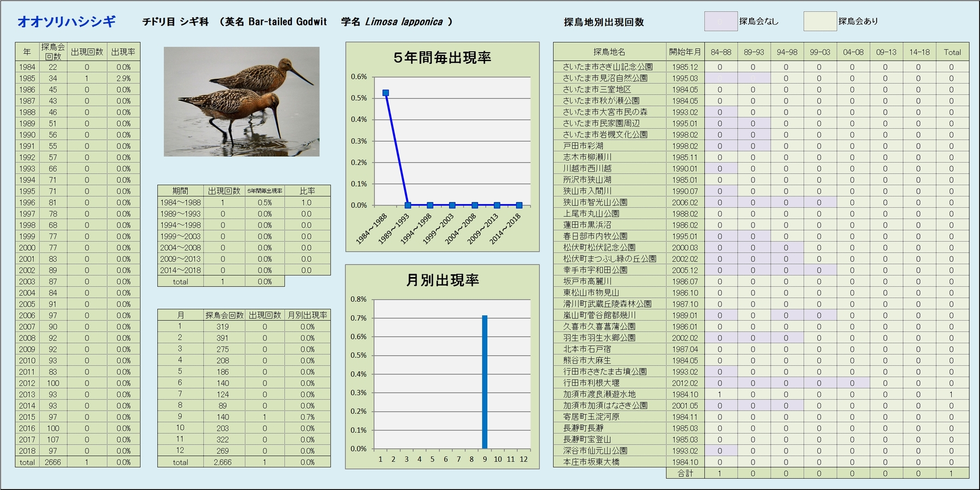The height and width of the screenshot is (490, 980).
Task: Click the 探鳥地名 column header
Action: pos(609,52)
